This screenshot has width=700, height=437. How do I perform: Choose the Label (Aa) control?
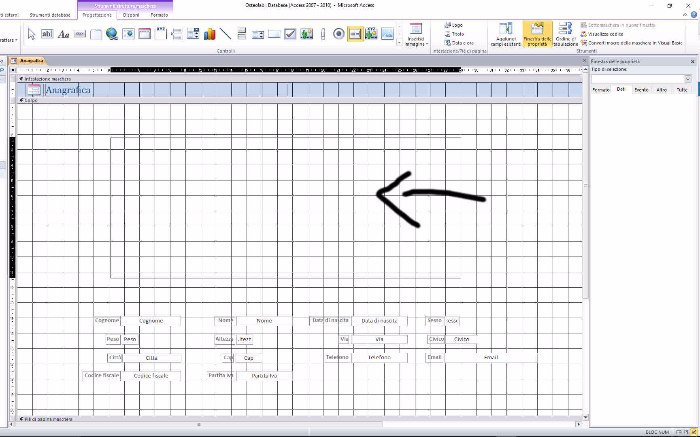[x=63, y=34]
